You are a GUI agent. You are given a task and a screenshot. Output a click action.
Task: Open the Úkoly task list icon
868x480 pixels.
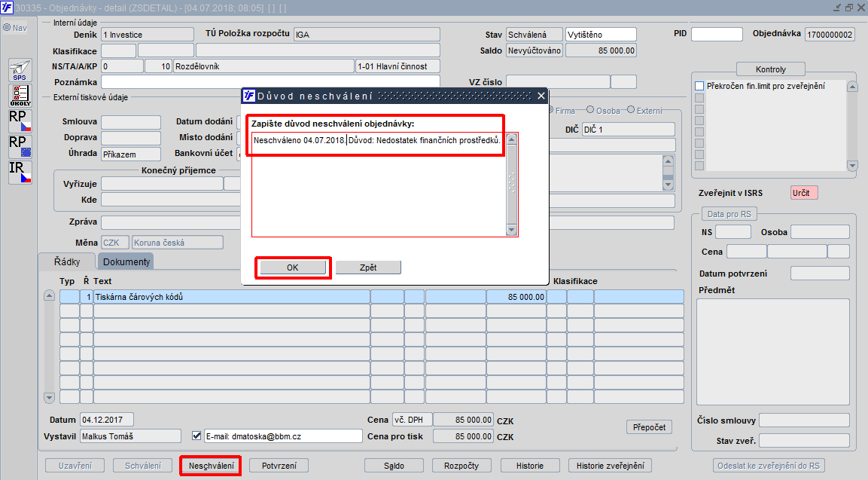pyautogui.click(x=20, y=96)
